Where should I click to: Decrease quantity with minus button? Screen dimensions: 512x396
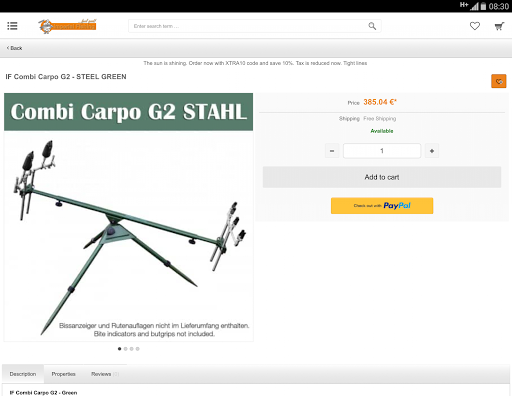[x=332, y=151]
